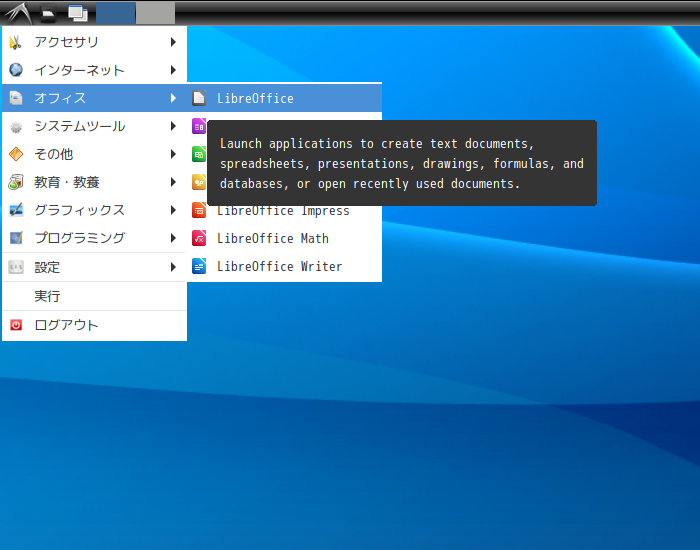Click the LibreOffice Impress icon
Viewport: 700px width, 550px height.
(x=199, y=210)
